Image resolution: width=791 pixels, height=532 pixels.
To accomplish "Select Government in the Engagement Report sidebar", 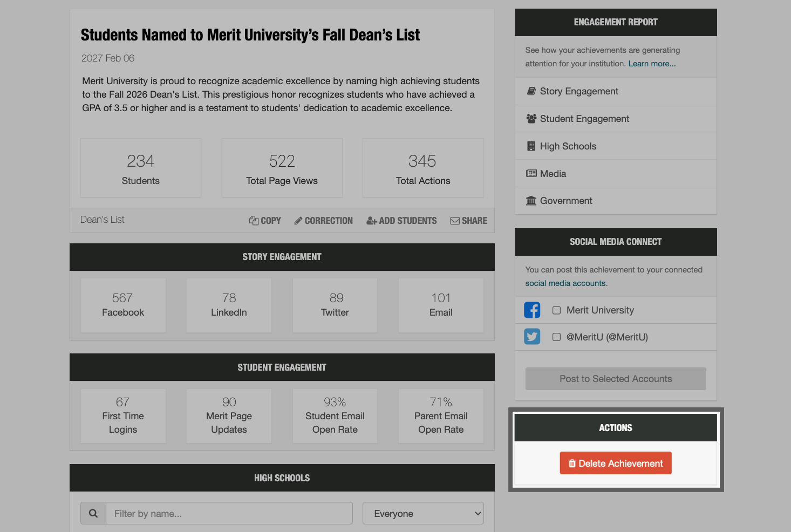I will pyautogui.click(x=565, y=200).
